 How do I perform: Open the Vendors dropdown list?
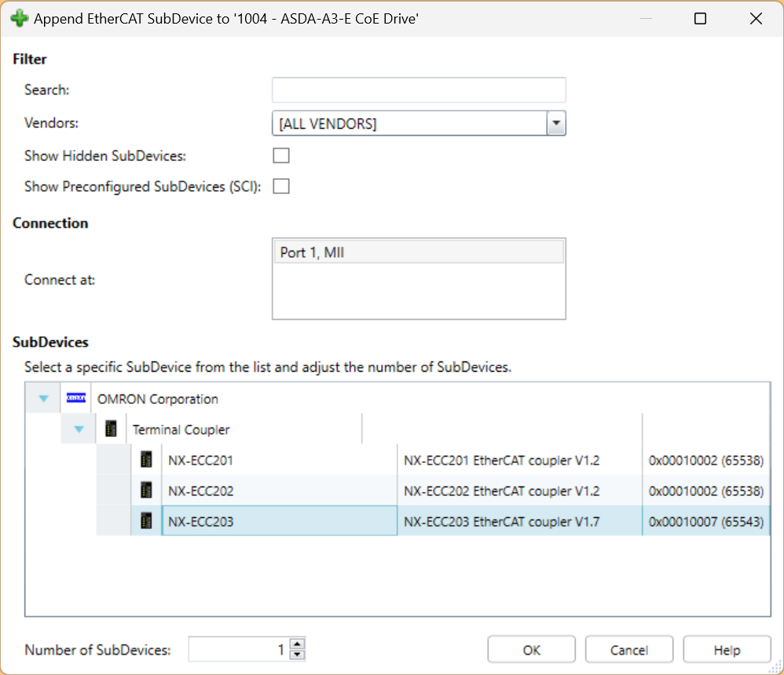click(556, 123)
